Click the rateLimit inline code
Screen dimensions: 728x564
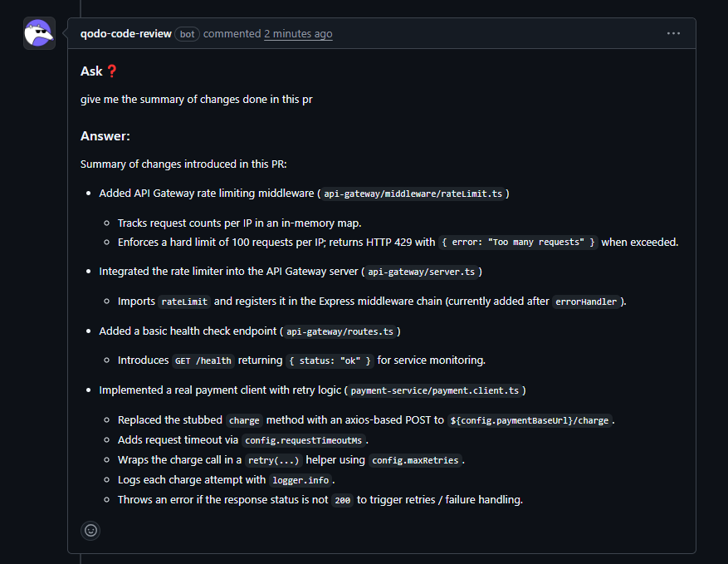(x=184, y=302)
